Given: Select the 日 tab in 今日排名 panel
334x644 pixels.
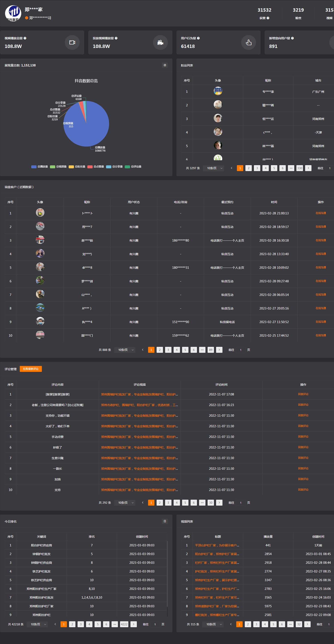Looking at the screenshot, I should [x=165, y=521].
